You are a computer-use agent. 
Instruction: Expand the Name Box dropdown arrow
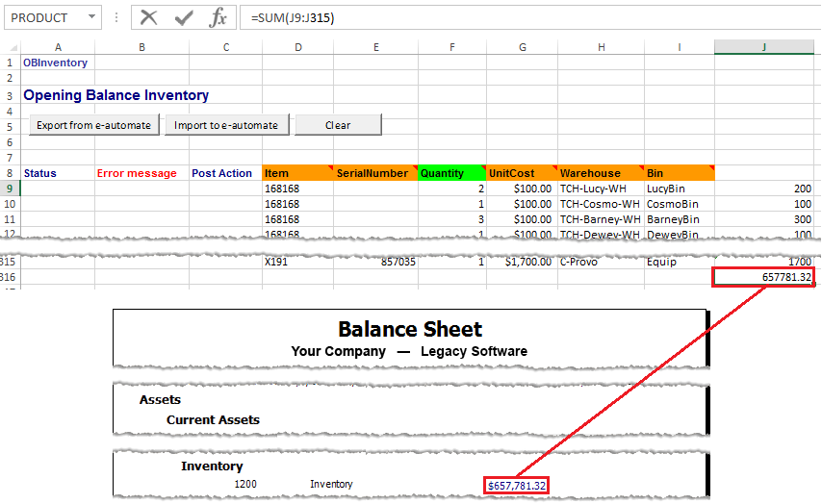(90, 17)
